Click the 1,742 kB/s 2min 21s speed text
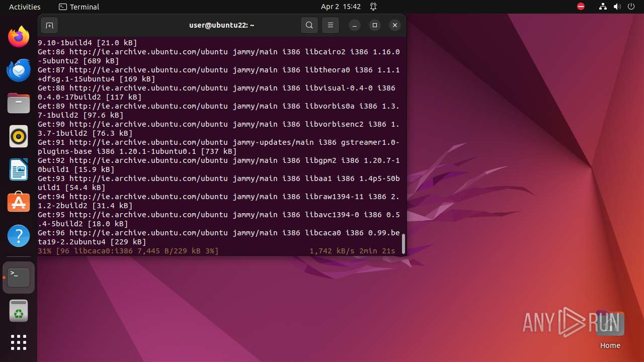The height and width of the screenshot is (362, 644). 352,251
